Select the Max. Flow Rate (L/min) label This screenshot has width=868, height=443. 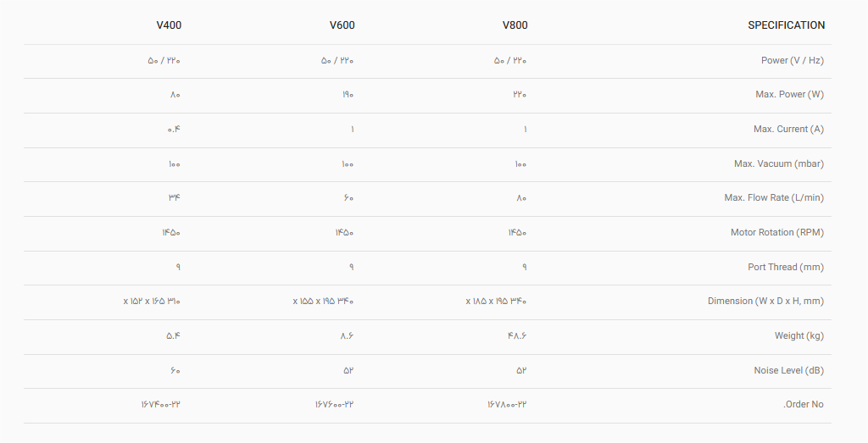tap(773, 197)
